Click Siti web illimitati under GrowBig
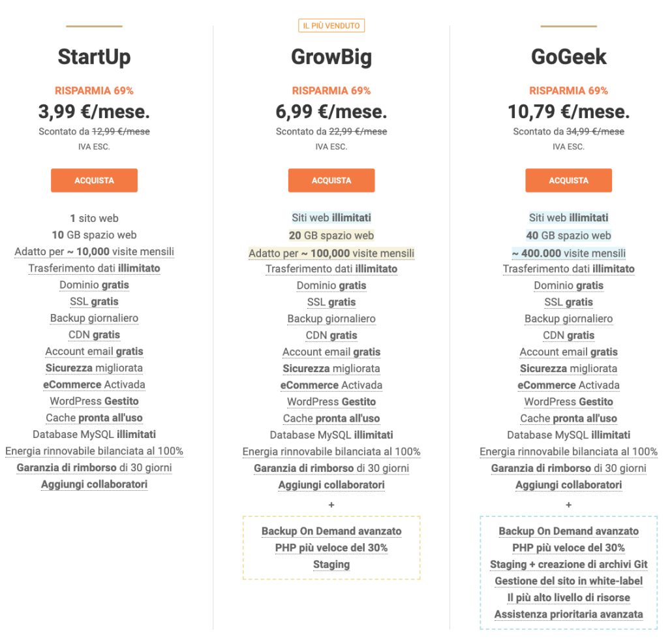The height and width of the screenshot is (641, 672). pos(331,218)
